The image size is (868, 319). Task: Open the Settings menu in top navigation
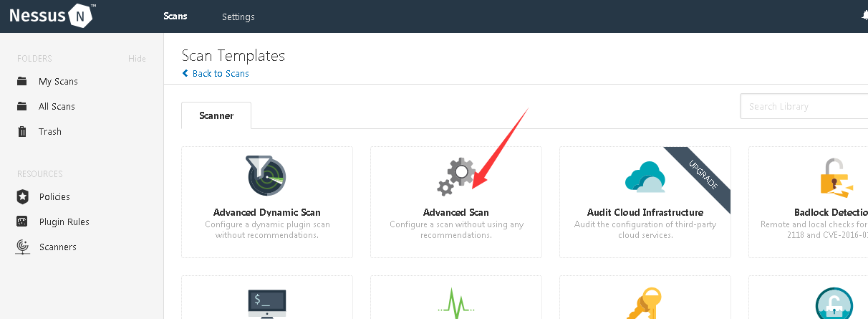tap(238, 16)
